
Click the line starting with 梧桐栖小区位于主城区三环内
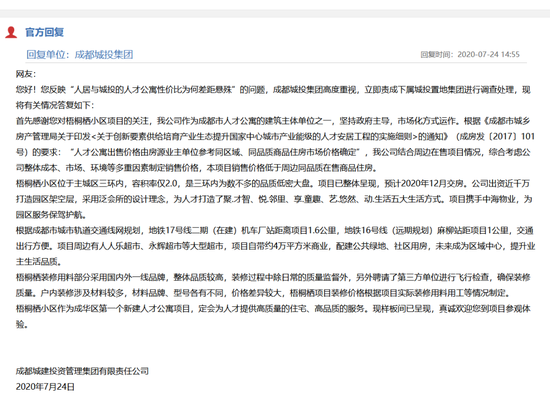(x=273, y=183)
